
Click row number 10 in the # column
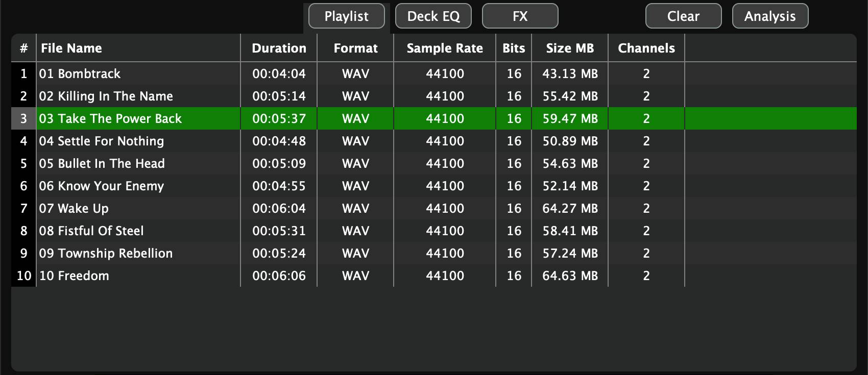pos(23,276)
